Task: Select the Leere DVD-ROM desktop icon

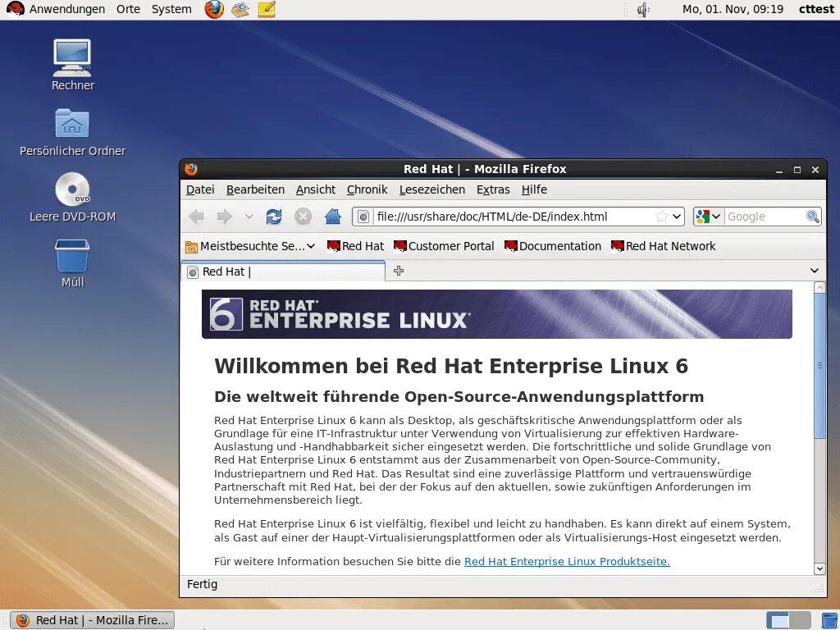Action: 73,198
